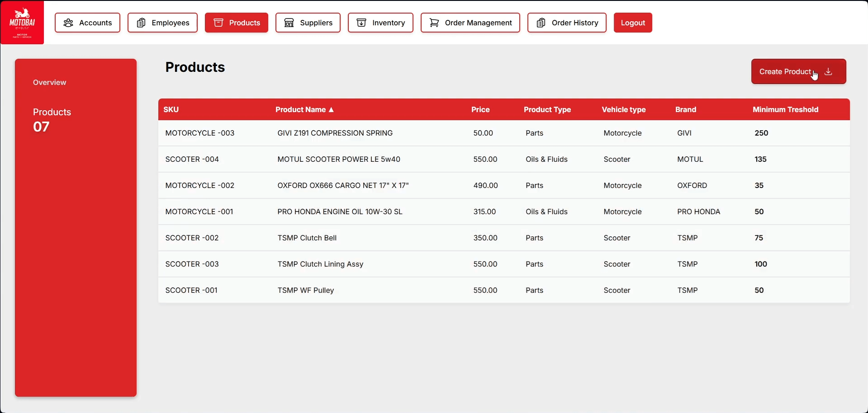Select SKU SCOOTER -004
The image size is (868, 413).
click(x=192, y=159)
